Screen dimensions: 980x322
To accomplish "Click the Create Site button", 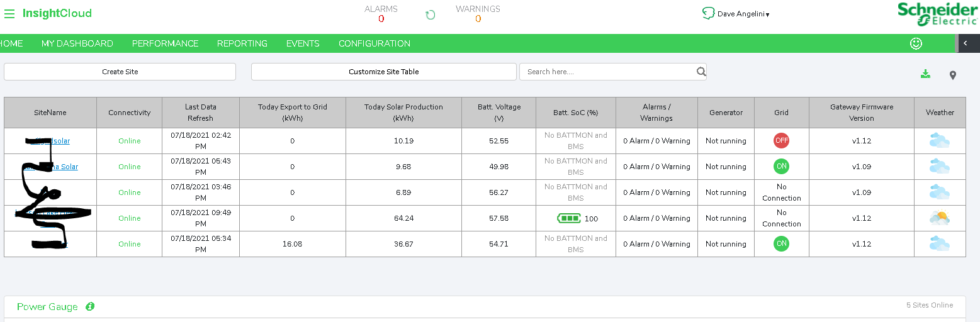I will [120, 72].
